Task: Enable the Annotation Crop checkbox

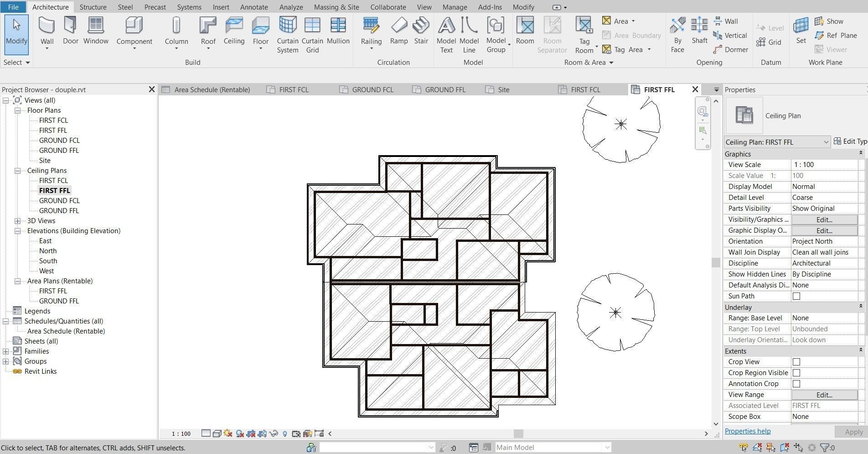Action: pos(796,384)
